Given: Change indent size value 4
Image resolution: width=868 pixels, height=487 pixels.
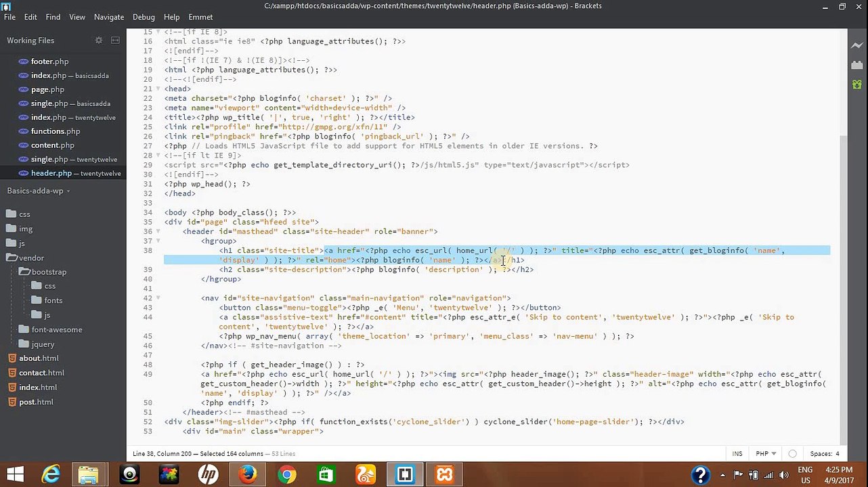Looking at the screenshot, I should coord(838,454).
